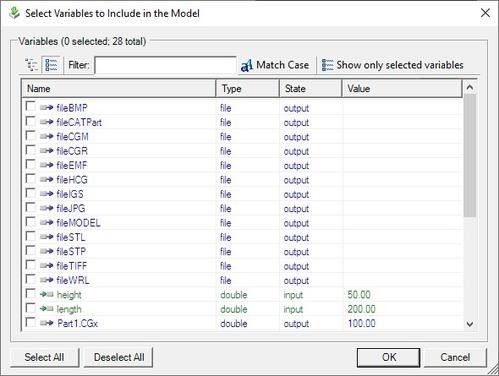Click the scrollbar up arrow
Viewport: 499px width, 376px height.
470,87
